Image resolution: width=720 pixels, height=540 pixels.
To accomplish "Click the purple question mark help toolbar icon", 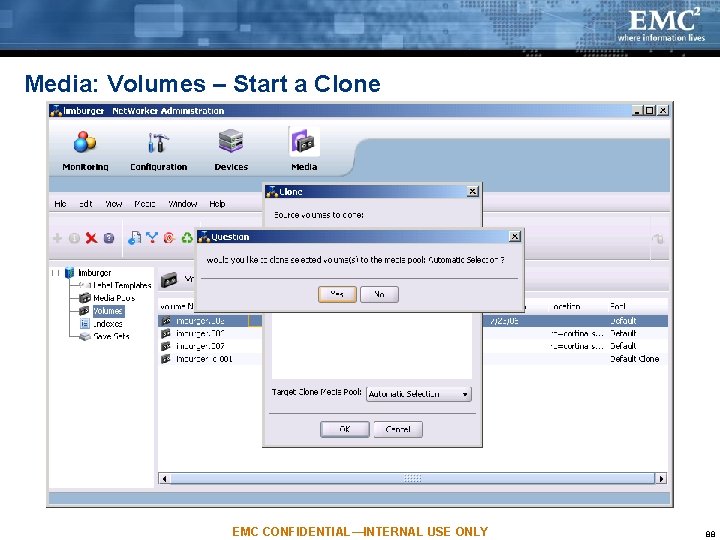I will (x=109, y=238).
